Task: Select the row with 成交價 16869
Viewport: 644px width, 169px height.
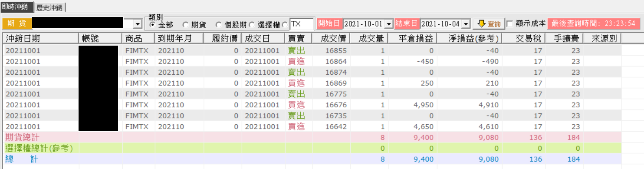Action: coord(312,83)
